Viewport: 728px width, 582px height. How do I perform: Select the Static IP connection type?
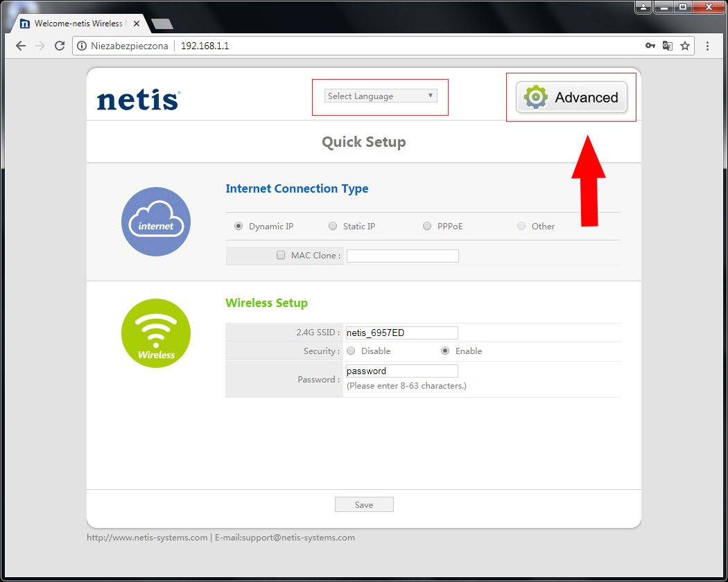[332, 226]
